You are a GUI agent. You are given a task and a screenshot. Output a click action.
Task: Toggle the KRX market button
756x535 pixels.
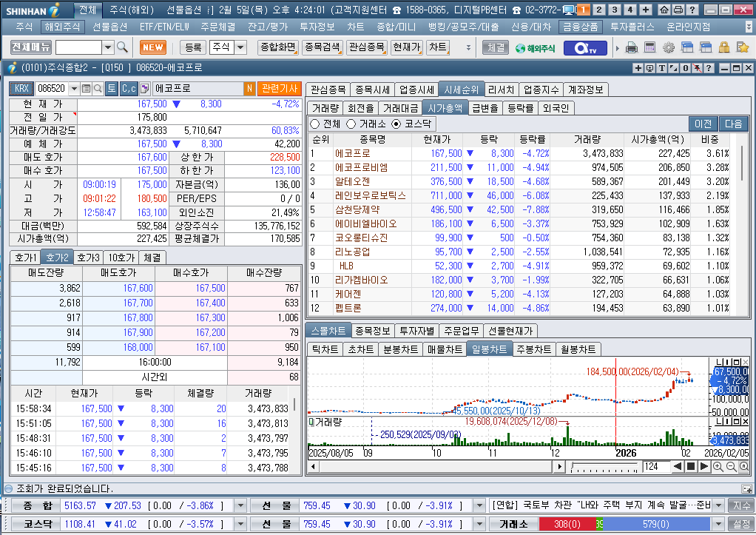[x=21, y=88]
